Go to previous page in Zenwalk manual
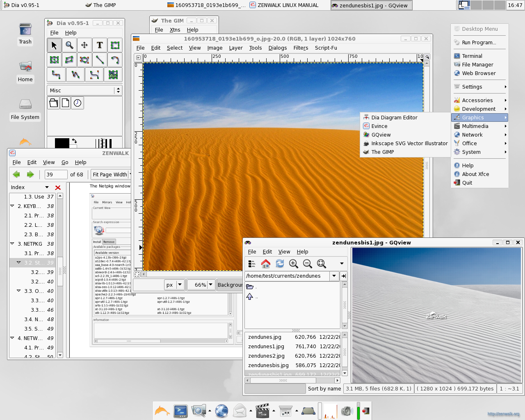 pos(16,174)
